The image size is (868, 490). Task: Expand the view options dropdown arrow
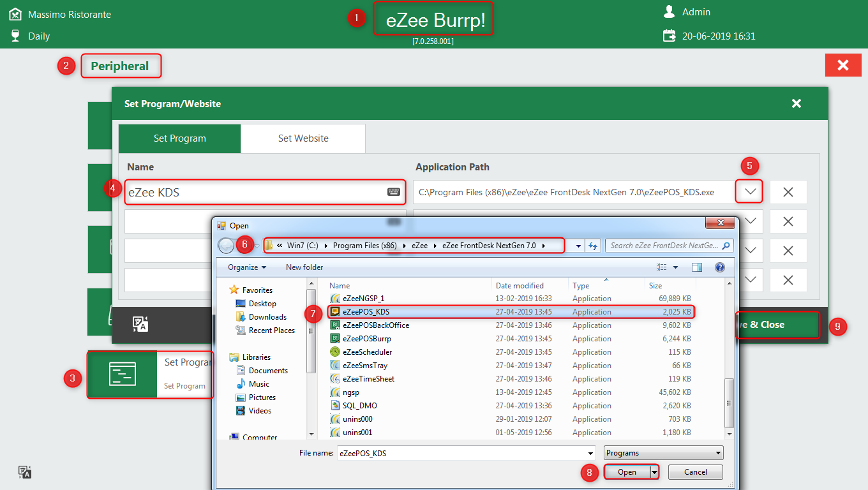[674, 267]
